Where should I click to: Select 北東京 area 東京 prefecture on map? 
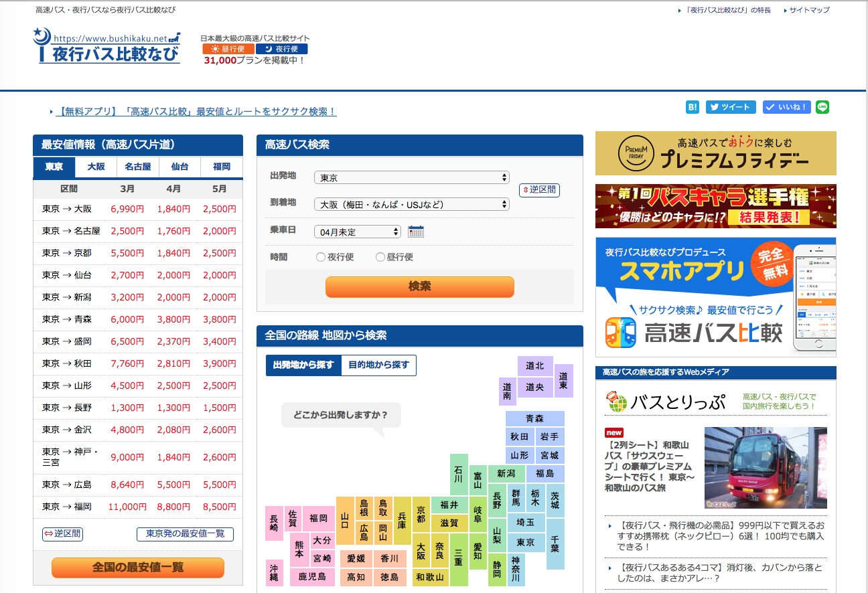pos(526,542)
